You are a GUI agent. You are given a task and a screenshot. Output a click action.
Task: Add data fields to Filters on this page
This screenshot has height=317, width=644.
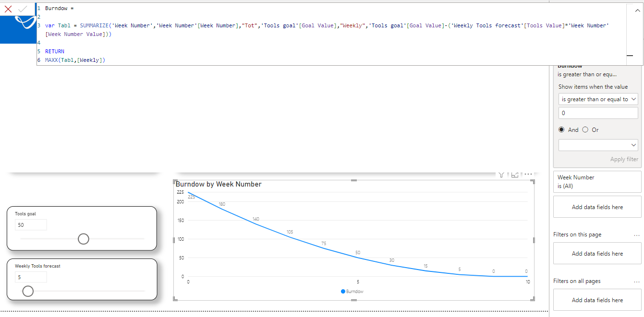click(x=597, y=253)
